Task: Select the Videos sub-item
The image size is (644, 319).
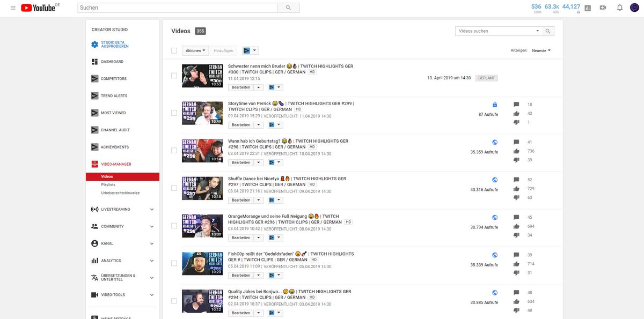Action: (122, 176)
